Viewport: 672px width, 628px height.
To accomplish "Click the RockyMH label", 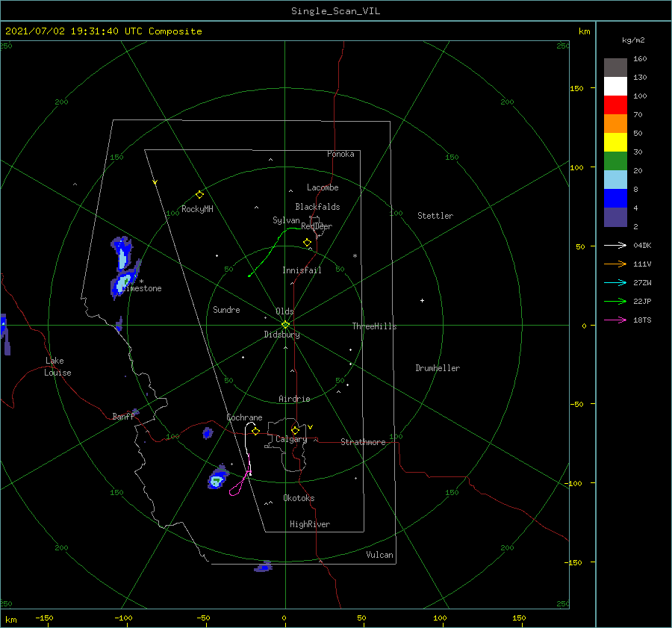I will click(x=197, y=209).
